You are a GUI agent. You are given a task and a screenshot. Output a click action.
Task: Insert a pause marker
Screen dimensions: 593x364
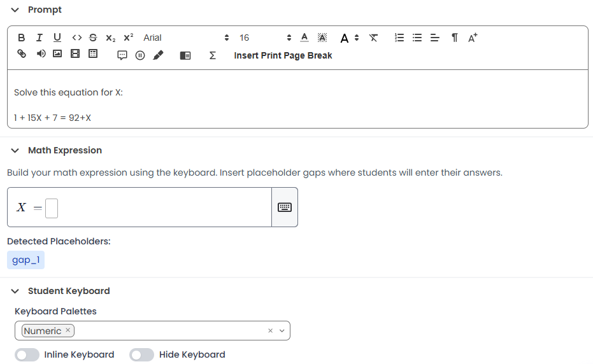[140, 55]
